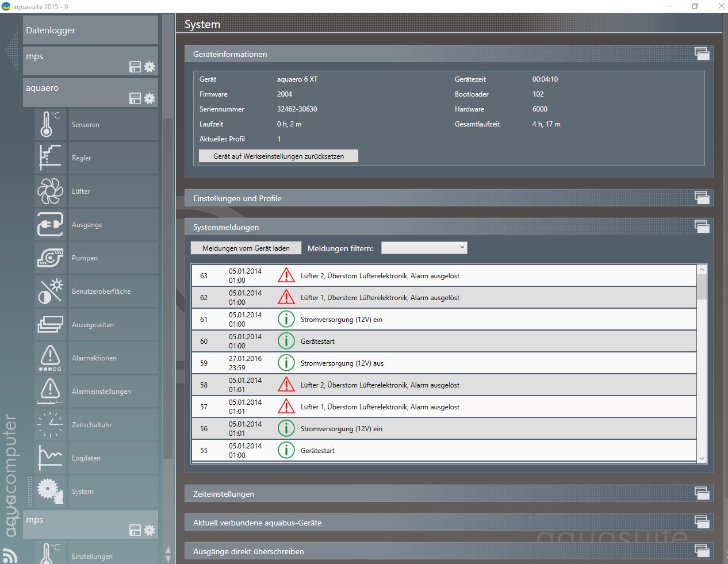Open the Alarmaktionen warning icon

click(50, 358)
